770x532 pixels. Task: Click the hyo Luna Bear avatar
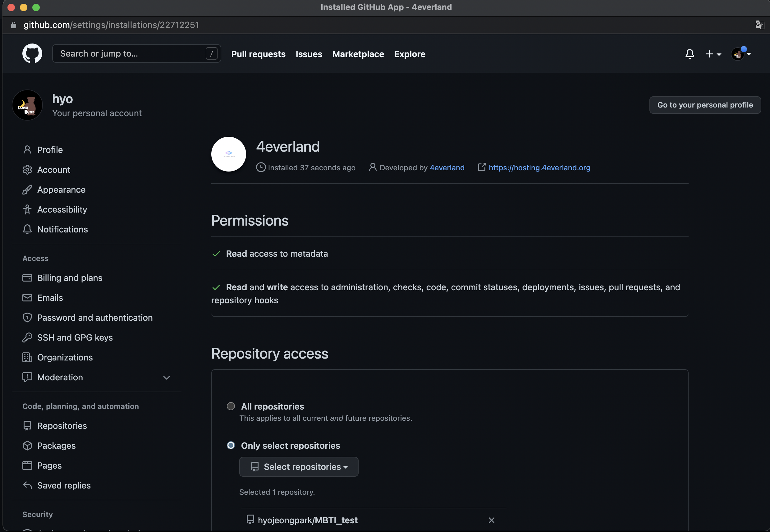[27, 105]
